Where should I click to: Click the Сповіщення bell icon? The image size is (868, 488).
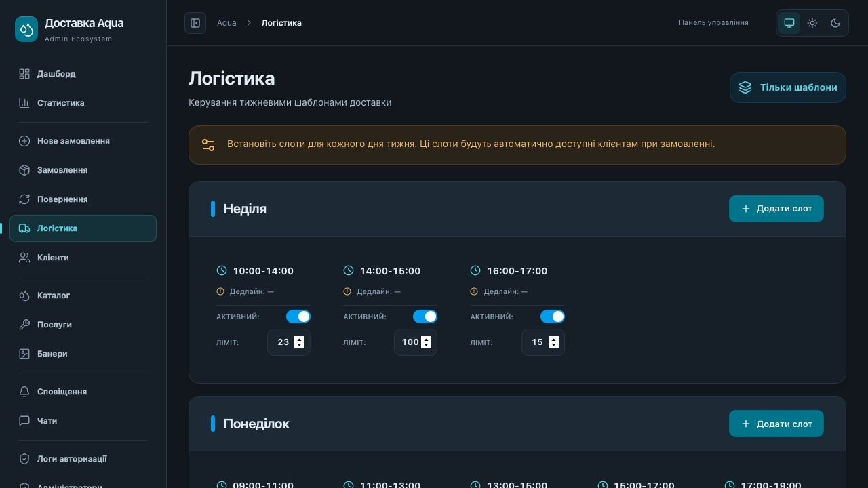24,392
